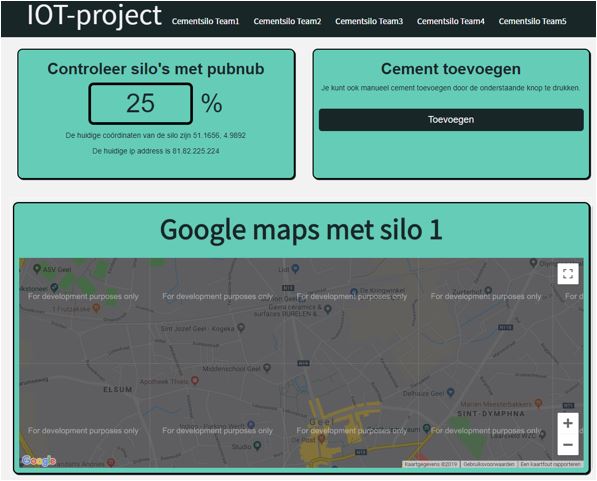The image size is (597, 481).
Task: Select the Apotheek Thiels map pin
Action: click(x=195, y=380)
